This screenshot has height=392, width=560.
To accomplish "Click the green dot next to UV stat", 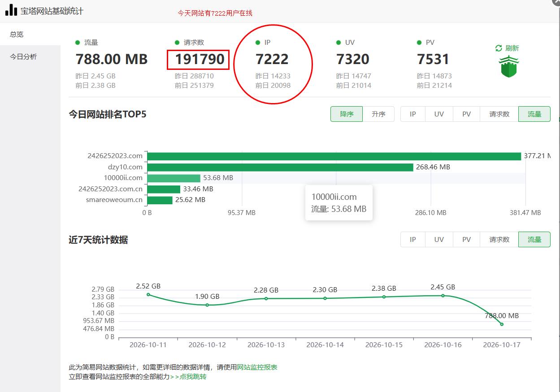I will tap(339, 43).
